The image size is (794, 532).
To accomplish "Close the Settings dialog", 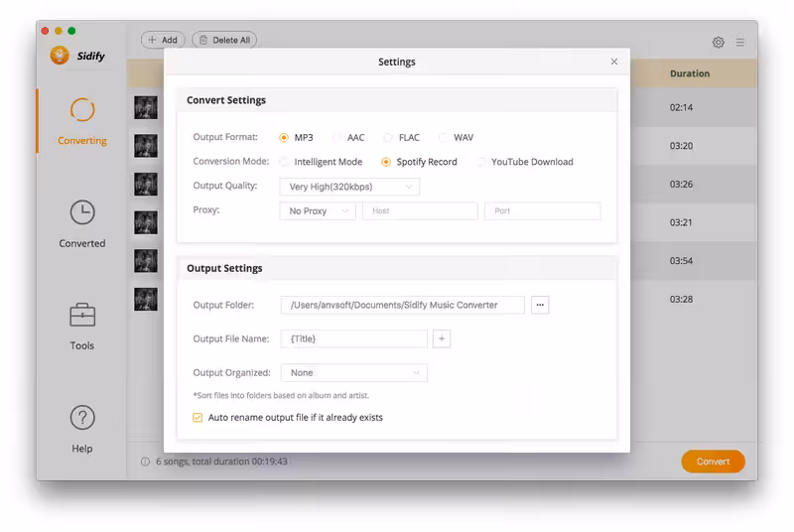I will click(x=614, y=62).
